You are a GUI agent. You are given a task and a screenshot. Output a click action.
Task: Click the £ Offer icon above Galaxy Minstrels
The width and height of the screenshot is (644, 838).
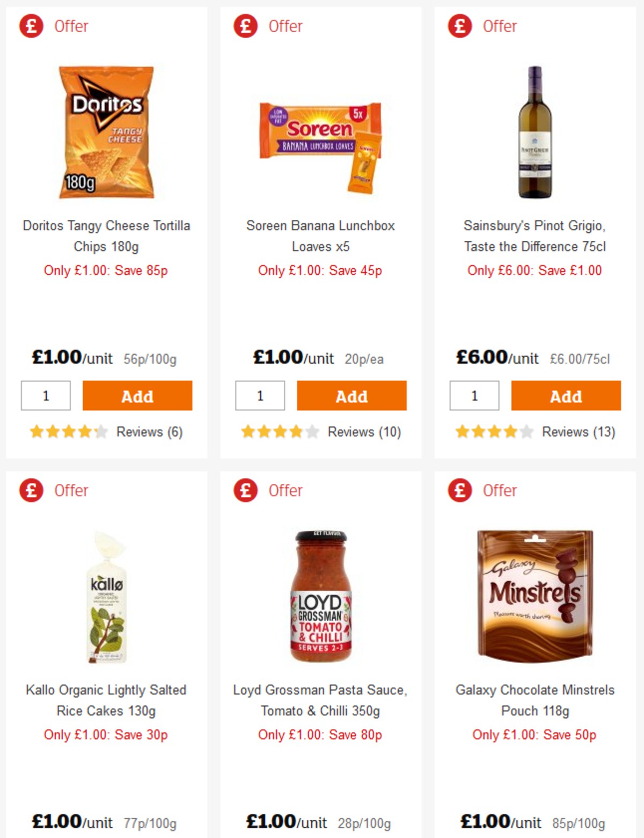[x=459, y=490]
